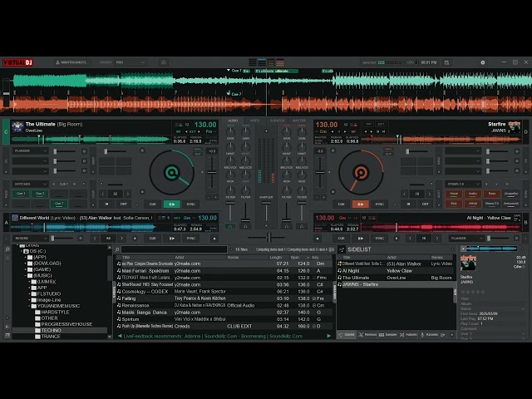Screen dimensions: 532x399
Task: Click the first FX parameter knob on deck C
Action: 84,151
